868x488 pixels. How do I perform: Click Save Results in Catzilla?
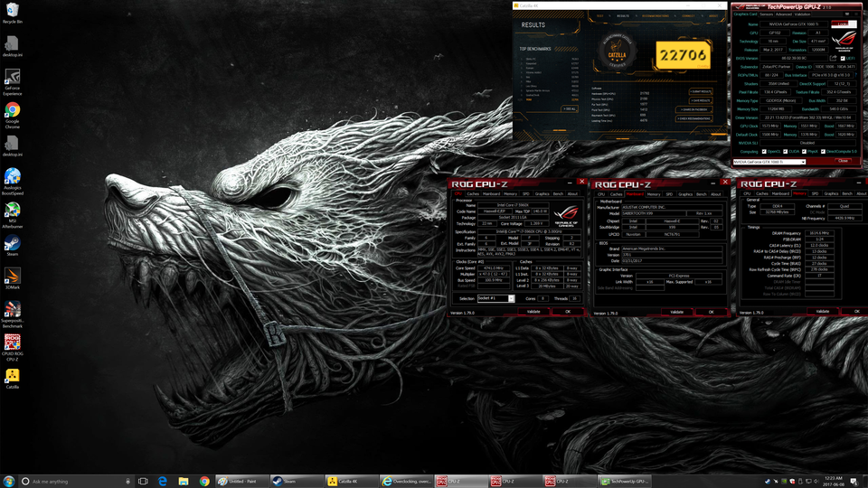(x=701, y=100)
